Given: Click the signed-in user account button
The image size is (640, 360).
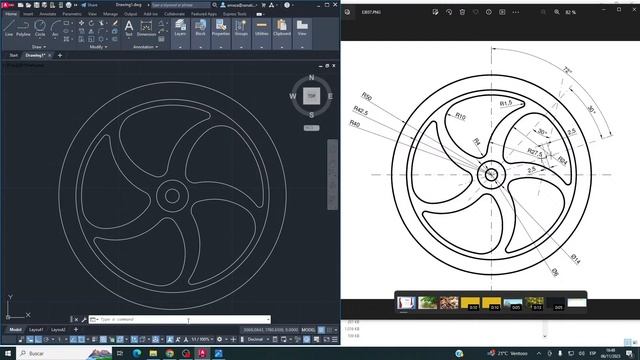Looking at the screenshot, I should 239,5.
